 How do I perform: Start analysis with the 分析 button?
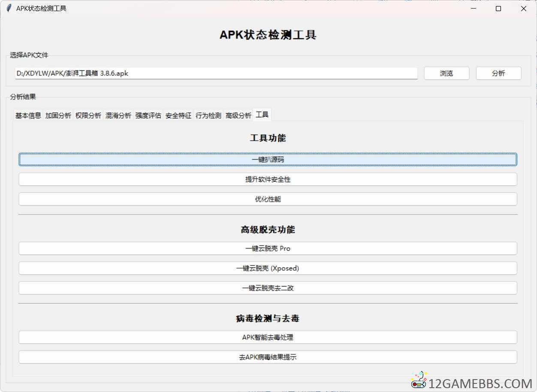pos(498,73)
